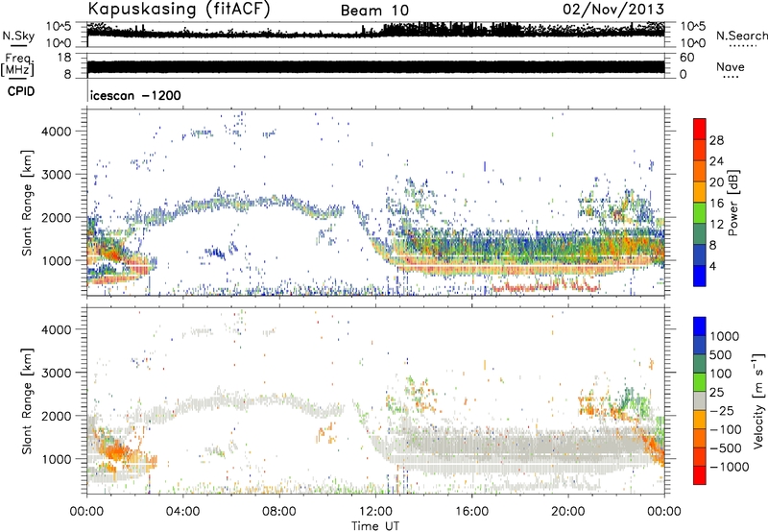The image size is (768, 532).
Task: Click the Power [dB] colorbar
Action: point(700,203)
